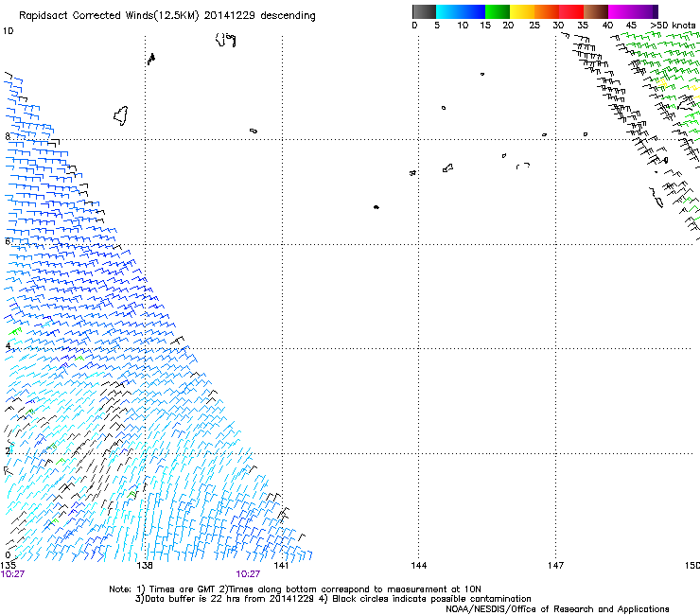Click the 'Times are GMT' note line
Viewport: 700px width, 615px height.
click(x=295, y=589)
